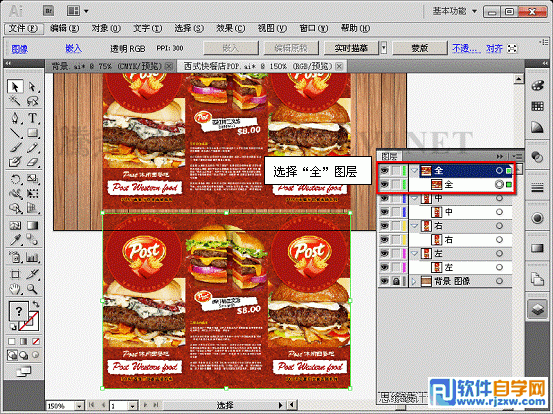Choose the Rectangle tool

[32, 133]
